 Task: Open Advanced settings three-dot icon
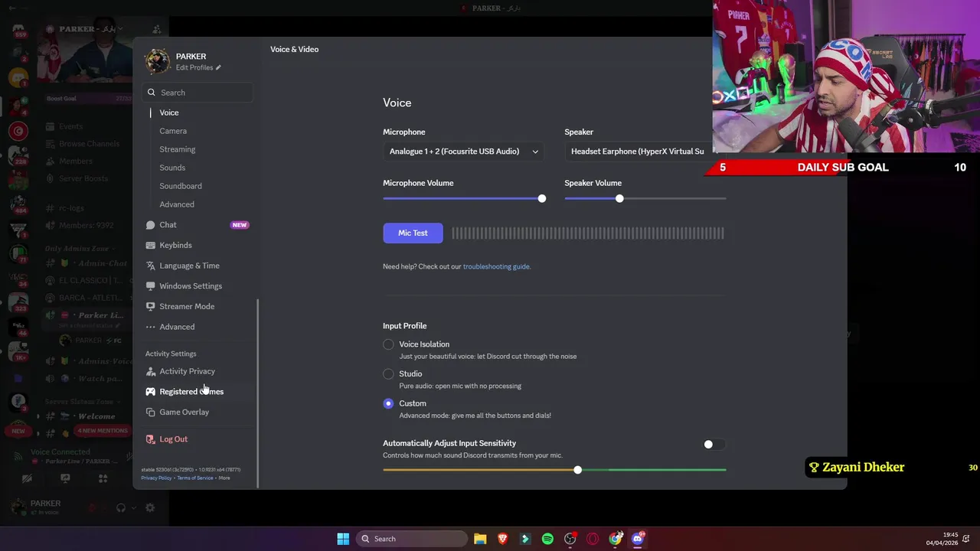(151, 327)
